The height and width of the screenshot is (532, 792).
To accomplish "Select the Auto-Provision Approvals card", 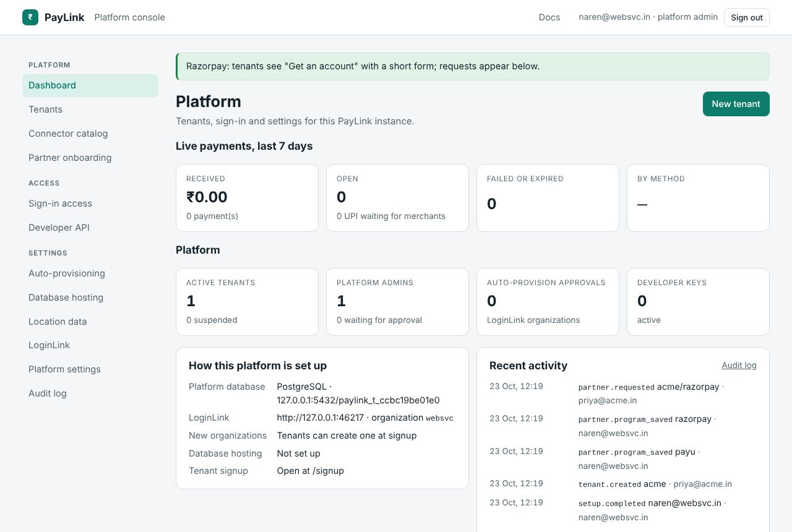I will (x=548, y=302).
